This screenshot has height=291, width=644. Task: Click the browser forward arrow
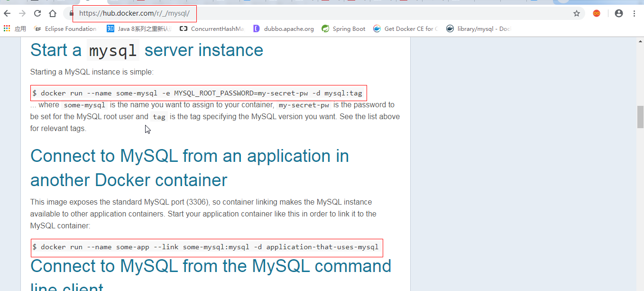[x=22, y=13]
